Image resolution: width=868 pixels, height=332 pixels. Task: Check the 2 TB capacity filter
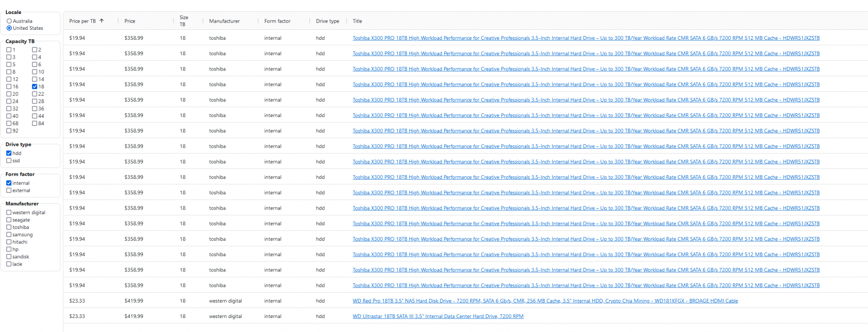(x=34, y=50)
